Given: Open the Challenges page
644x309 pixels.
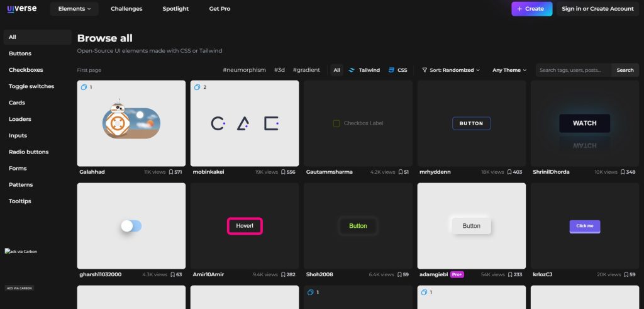Looking at the screenshot, I should (x=126, y=9).
